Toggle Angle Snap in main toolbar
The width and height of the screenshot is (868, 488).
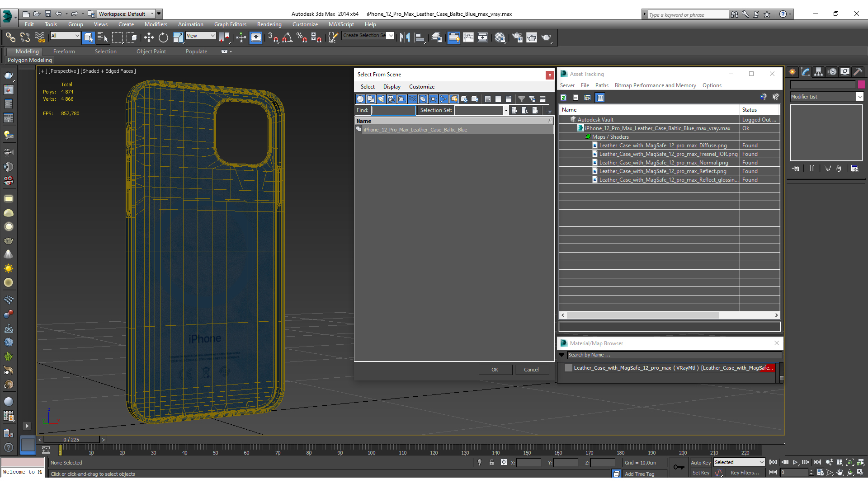pos(288,38)
